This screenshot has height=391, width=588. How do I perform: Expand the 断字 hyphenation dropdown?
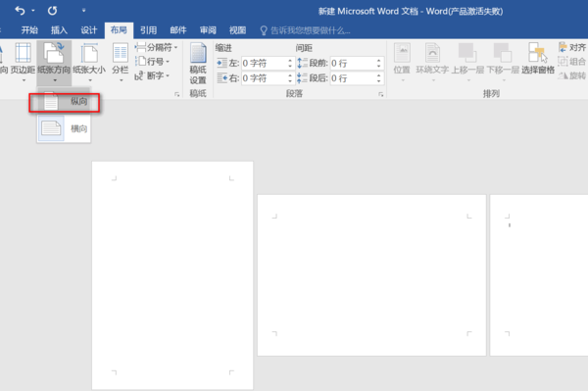point(153,75)
